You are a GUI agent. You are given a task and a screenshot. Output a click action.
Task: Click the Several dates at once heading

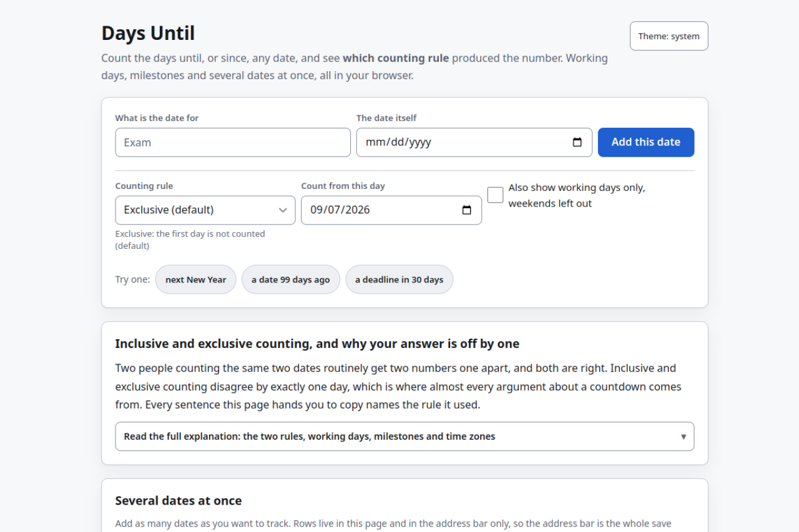[x=179, y=501]
